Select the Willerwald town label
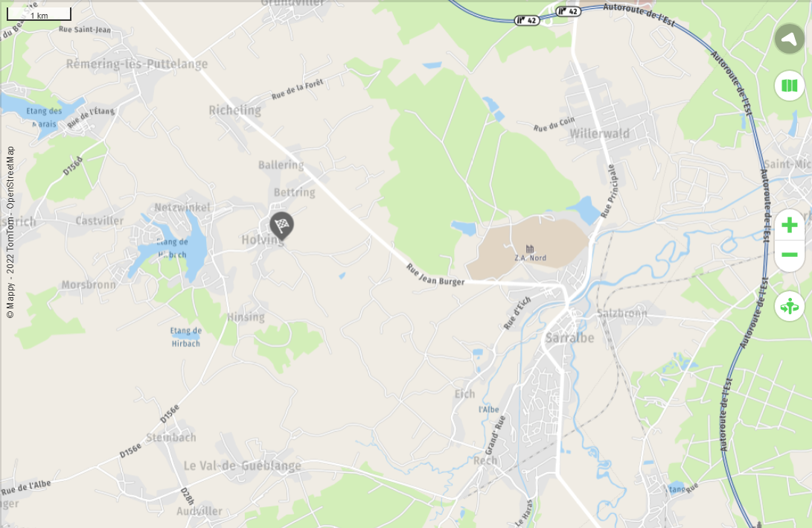 click(x=600, y=134)
